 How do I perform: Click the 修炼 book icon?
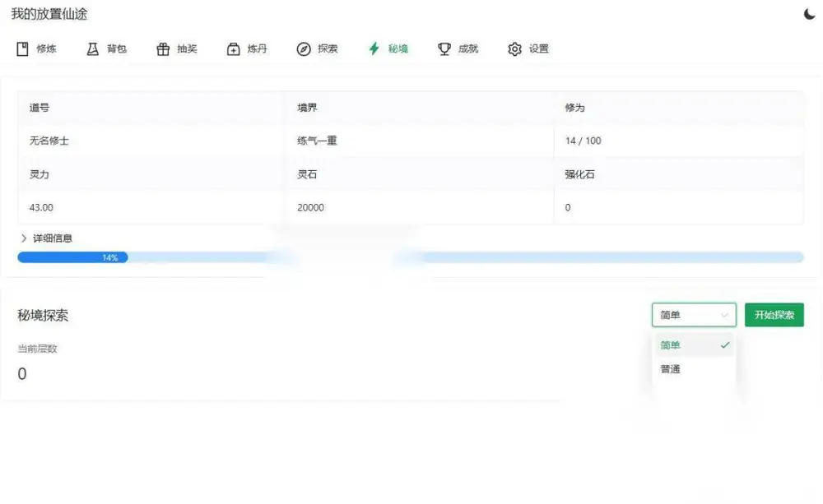22,49
